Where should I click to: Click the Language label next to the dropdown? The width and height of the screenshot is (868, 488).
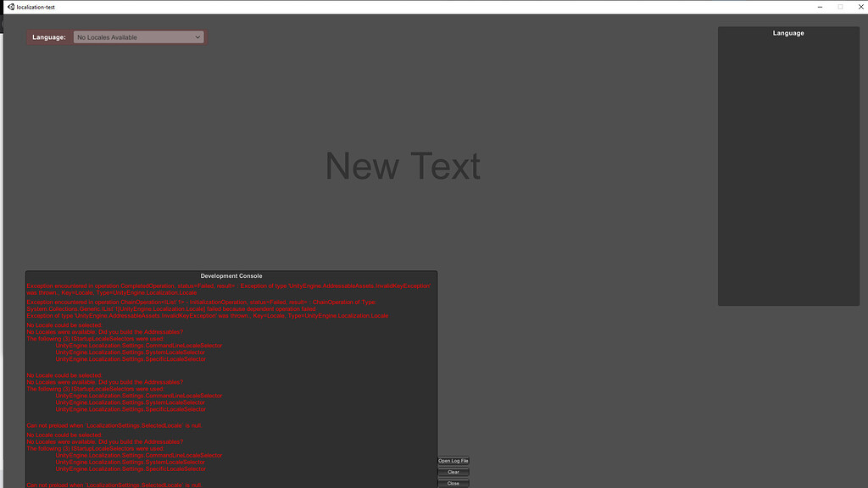click(x=48, y=36)
